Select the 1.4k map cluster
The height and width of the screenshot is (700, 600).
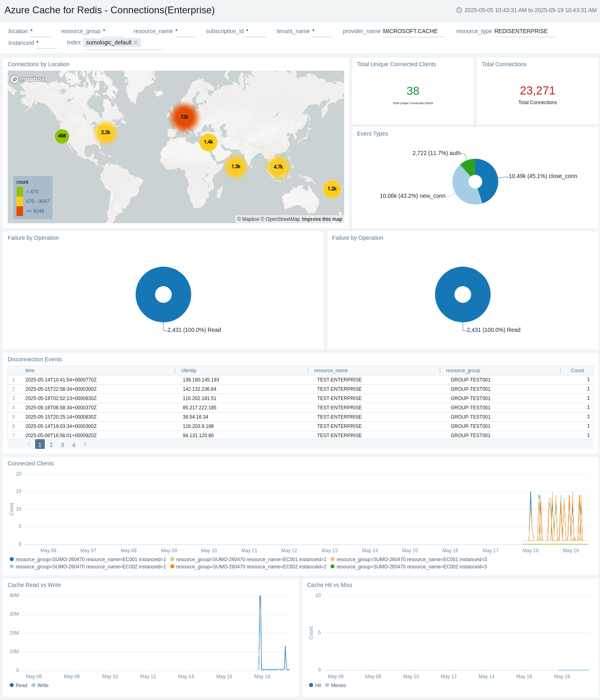point(209,142)
